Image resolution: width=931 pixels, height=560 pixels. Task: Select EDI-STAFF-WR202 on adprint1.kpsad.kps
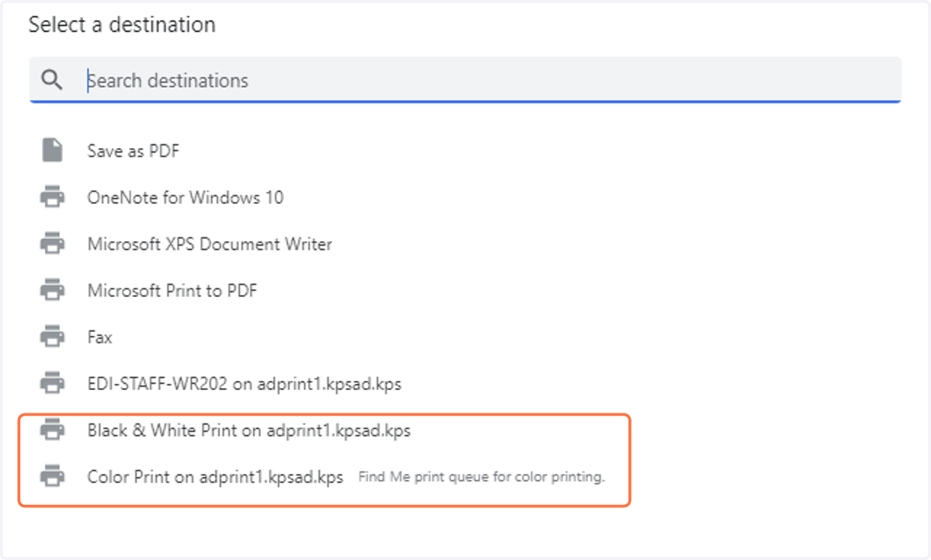pos(244,384)
